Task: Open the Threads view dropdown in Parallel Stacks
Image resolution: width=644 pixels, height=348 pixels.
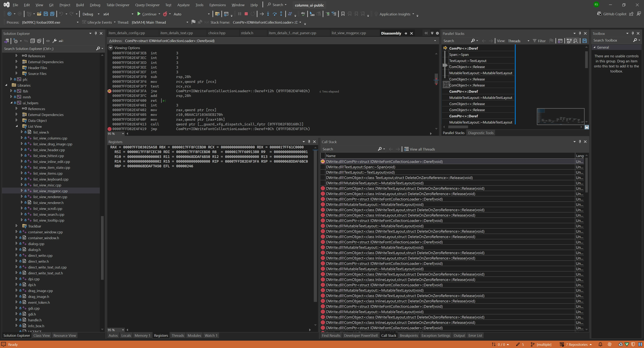Action: pyautogui.click(x=528, y=41)
